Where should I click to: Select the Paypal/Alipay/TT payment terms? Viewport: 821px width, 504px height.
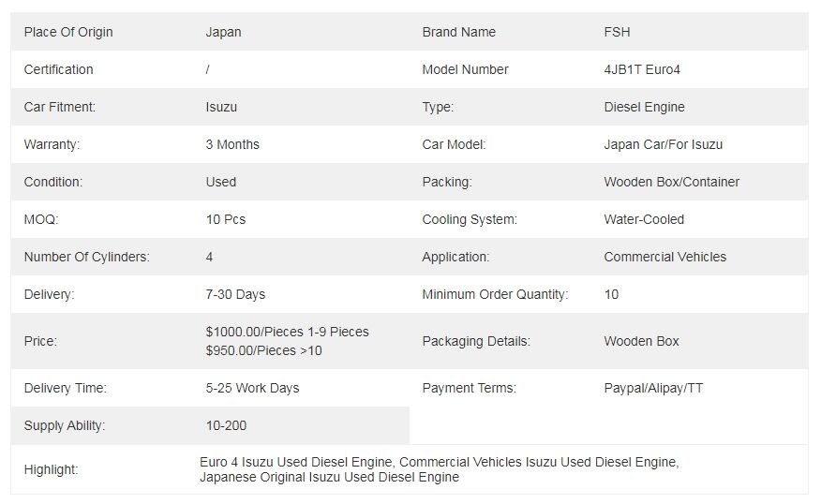tap(653, 389)
